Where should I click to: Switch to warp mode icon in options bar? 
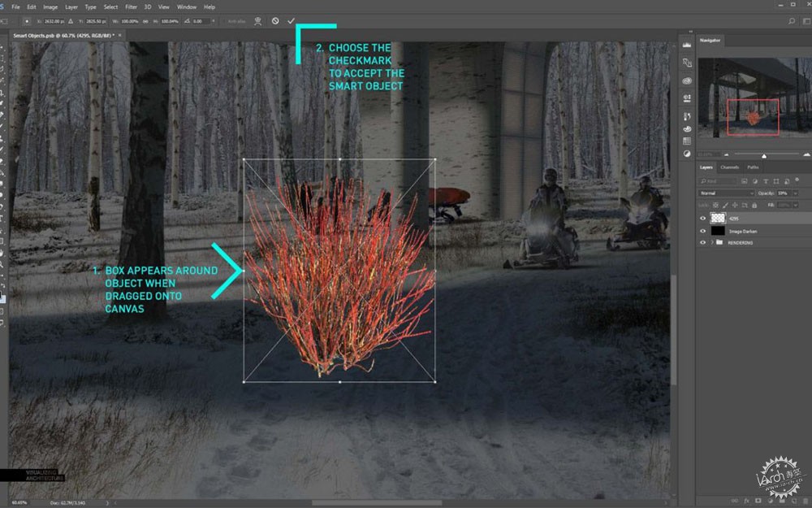[258, 21]
